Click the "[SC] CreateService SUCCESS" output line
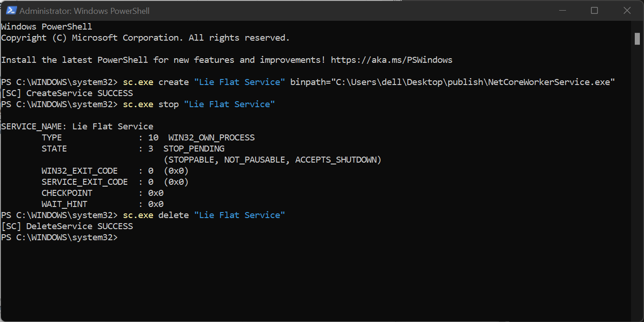 67,93
